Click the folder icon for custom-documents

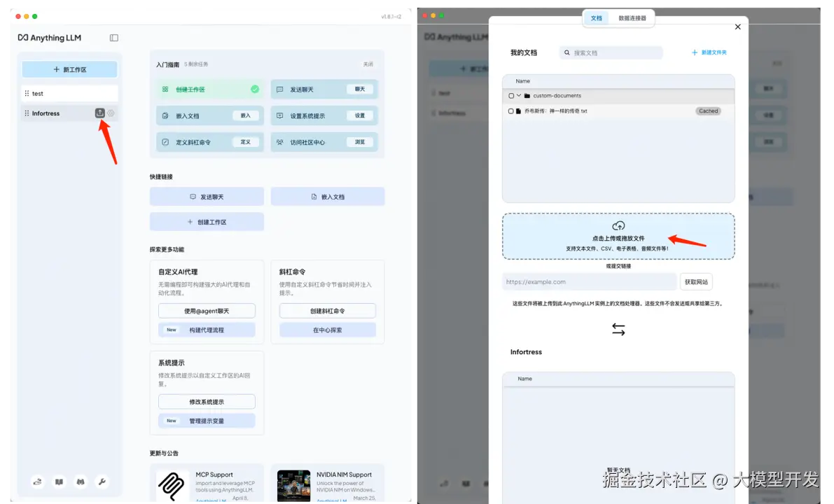point(527,96)
